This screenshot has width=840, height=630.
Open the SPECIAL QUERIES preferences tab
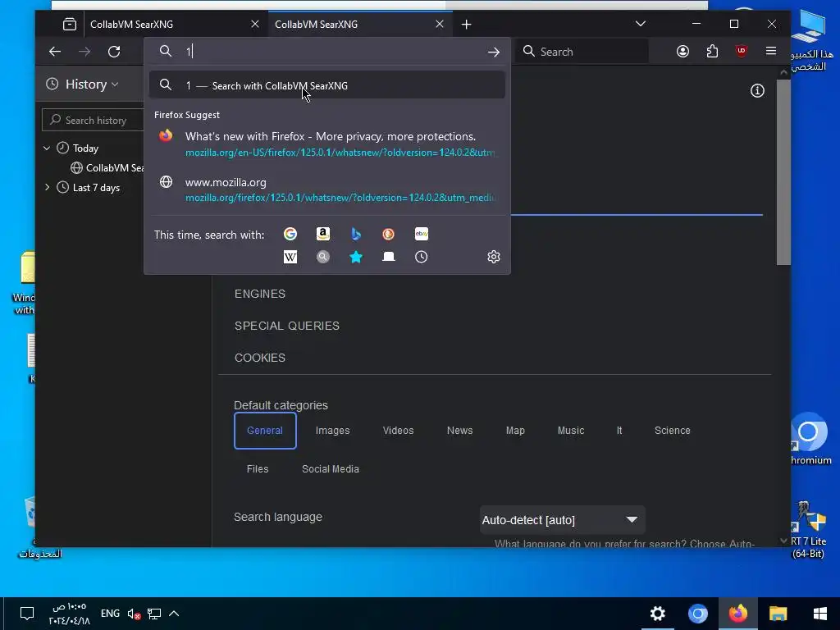click(x=286, y=326)
